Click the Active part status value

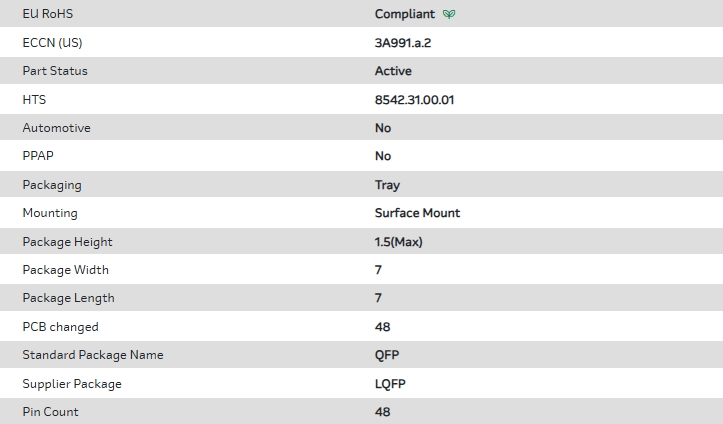393,71
